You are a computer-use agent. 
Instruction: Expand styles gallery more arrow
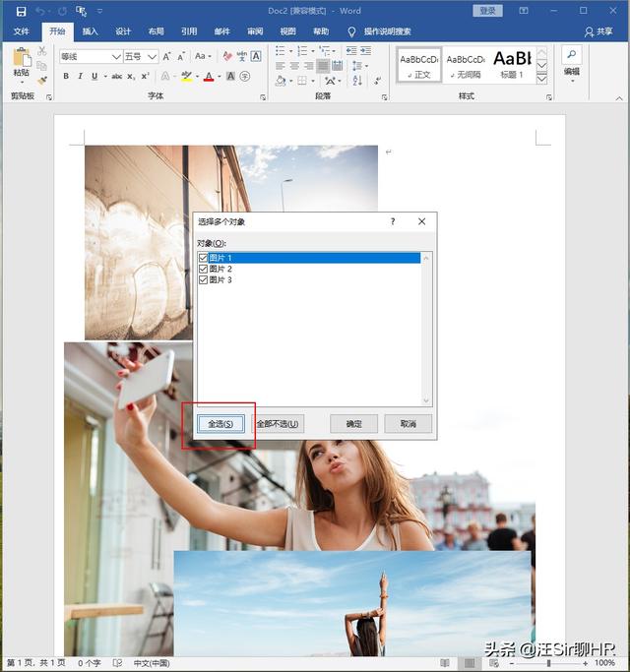(x=541, y=79)
